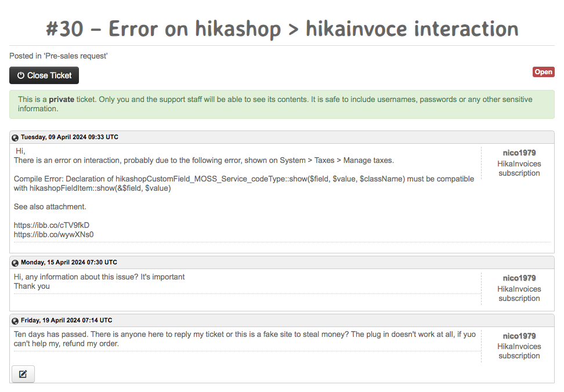The image size is (564, 392).
Task: Click 'HikaInvoices subscription' in 19 April post
Action: pyautogui.click(x=519, y=351)
